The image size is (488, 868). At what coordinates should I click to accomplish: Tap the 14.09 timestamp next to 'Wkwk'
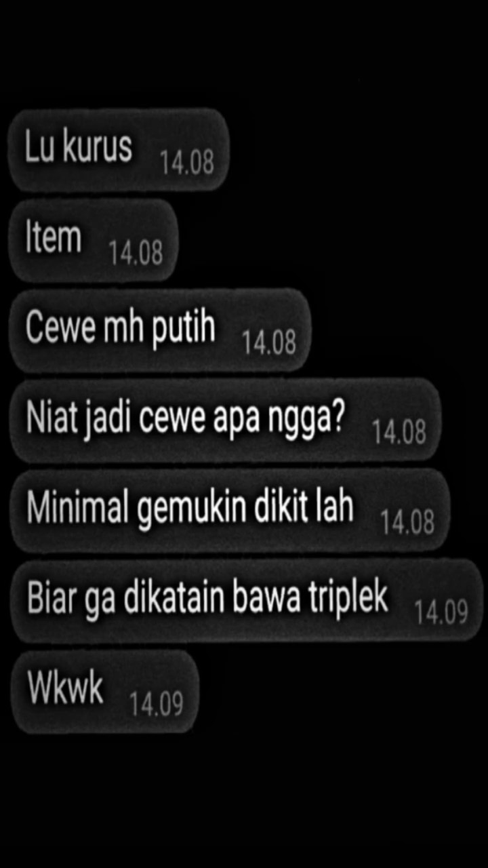click(x=157, y=704)
